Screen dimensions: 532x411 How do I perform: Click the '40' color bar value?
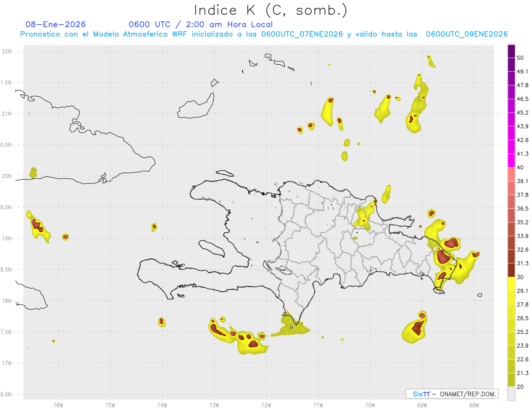point(520,168)
